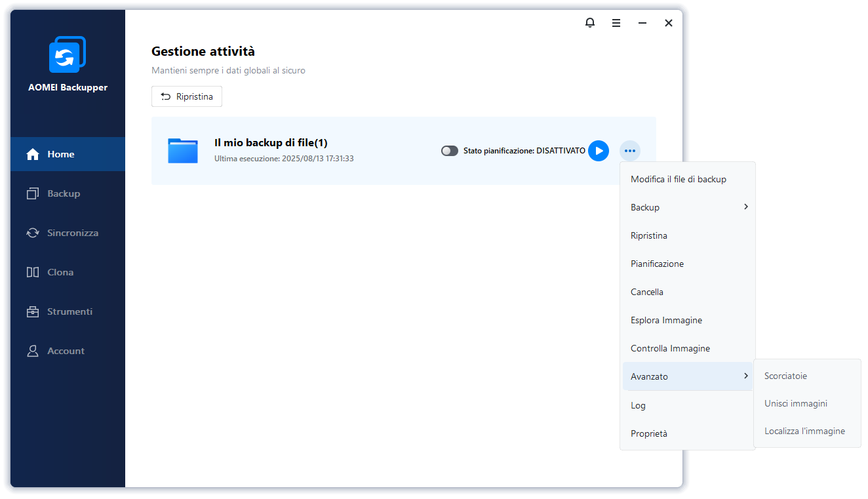Open Modifica il file di backup

click(x=679, y=179)
